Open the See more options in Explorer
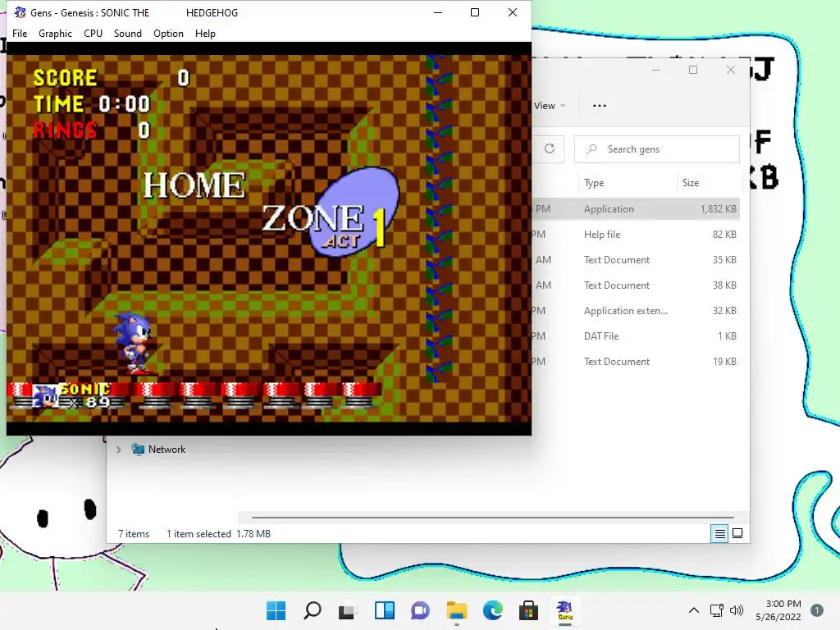Viewport: 840px width, 630px height. [600, 106]
